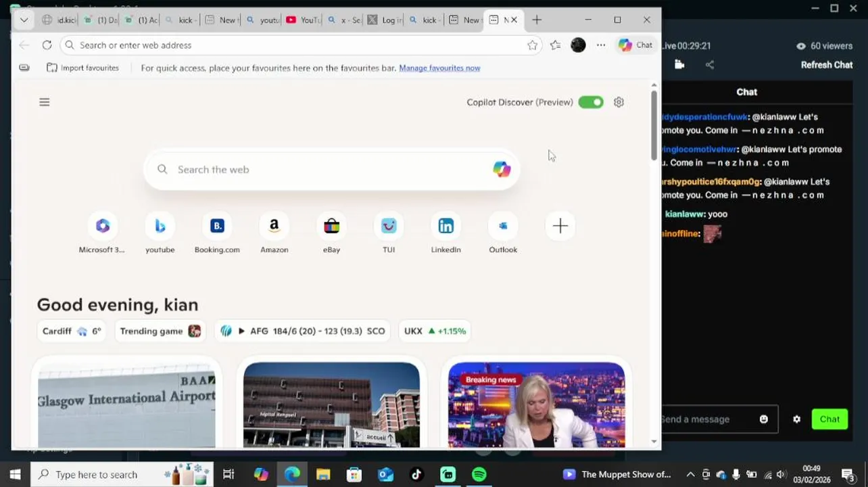The height and width of the screenshot is (487, 868).
Task: Click Refresh Chat in streaming panel
Action: [x=827, y=65]
